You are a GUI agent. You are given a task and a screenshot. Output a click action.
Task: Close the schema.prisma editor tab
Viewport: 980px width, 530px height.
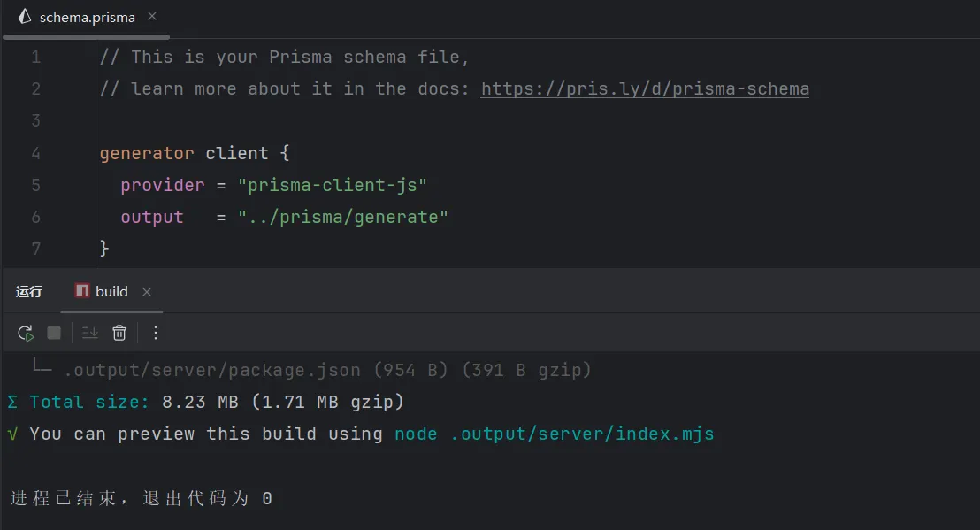153,17
